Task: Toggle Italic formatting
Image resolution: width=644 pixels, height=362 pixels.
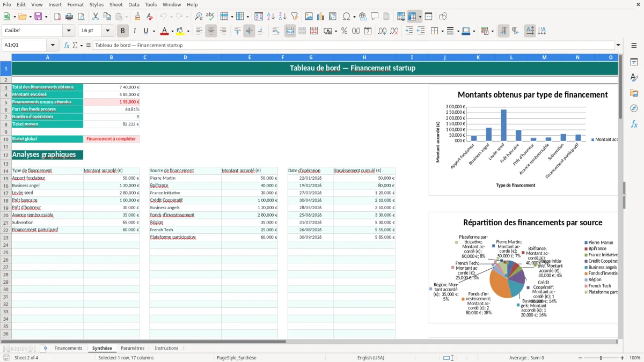Action: point(134,31)
